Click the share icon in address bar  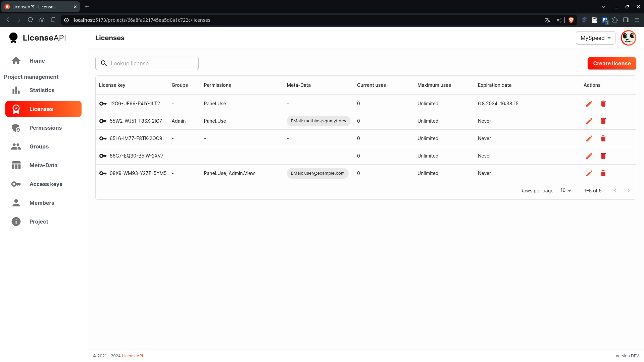(559, 20)
